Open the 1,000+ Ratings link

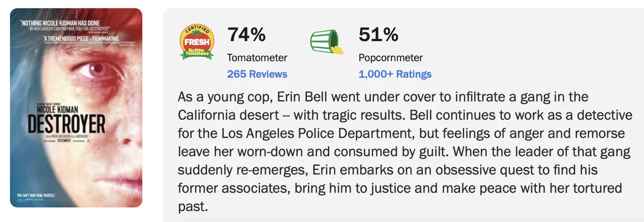click(395, 74)
